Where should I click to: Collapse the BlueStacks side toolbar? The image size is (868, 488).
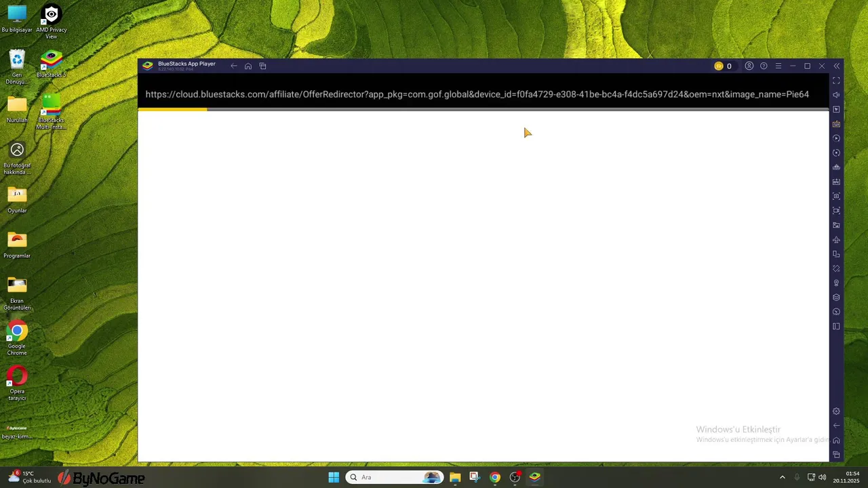[836, 66]
